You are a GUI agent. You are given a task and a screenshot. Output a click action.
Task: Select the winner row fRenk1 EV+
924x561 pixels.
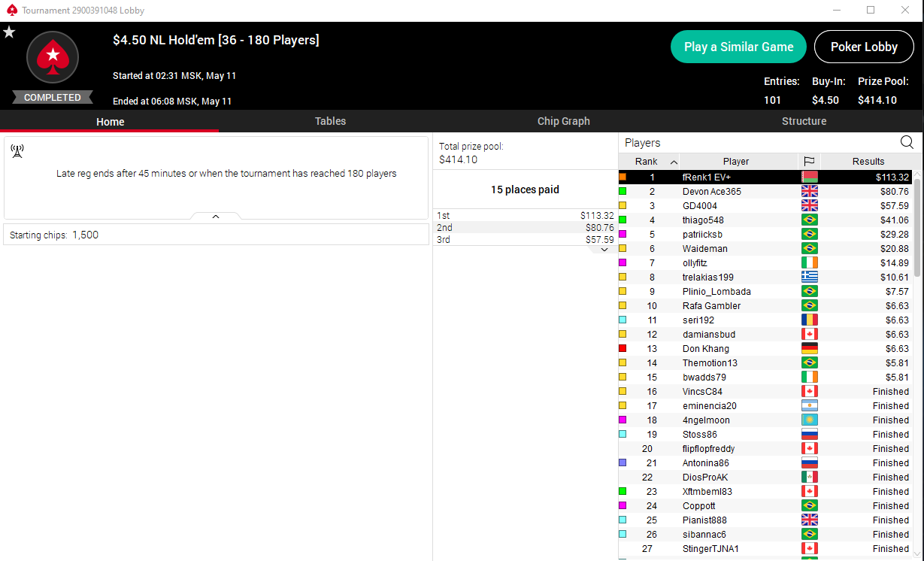pyautogui.click(x=765, y=177)
